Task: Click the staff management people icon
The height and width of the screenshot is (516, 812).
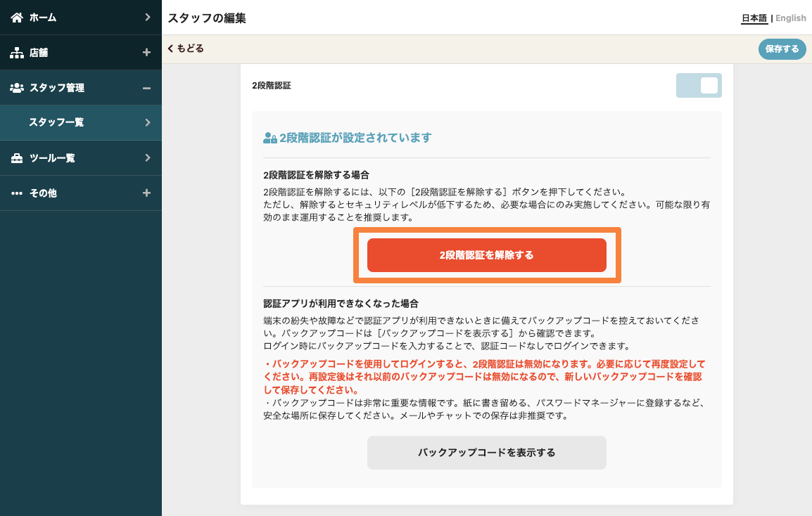Action: [x=17, y=88]
